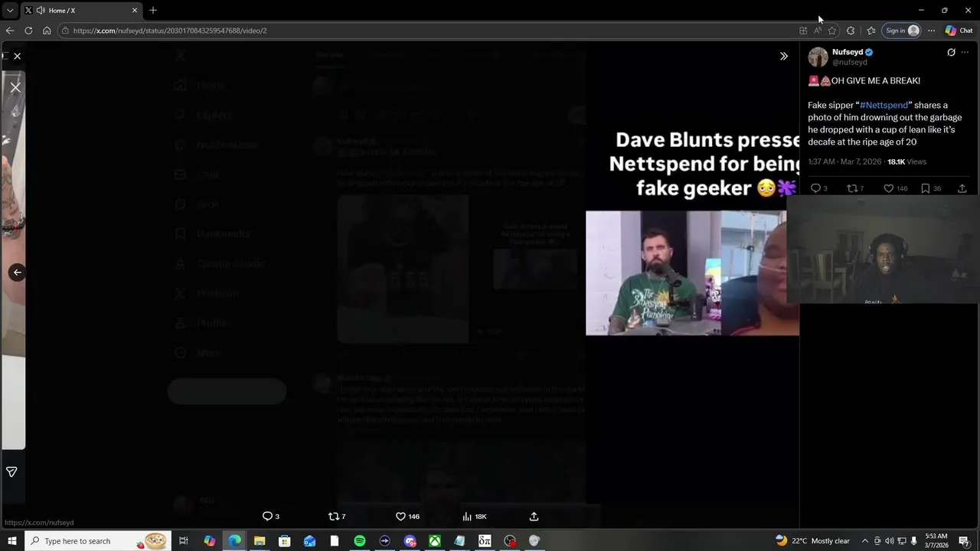Viewport: 980px width, 551px height.
Task: Open the Extensions puzzle icon
Action: click(x=851, y=31)
